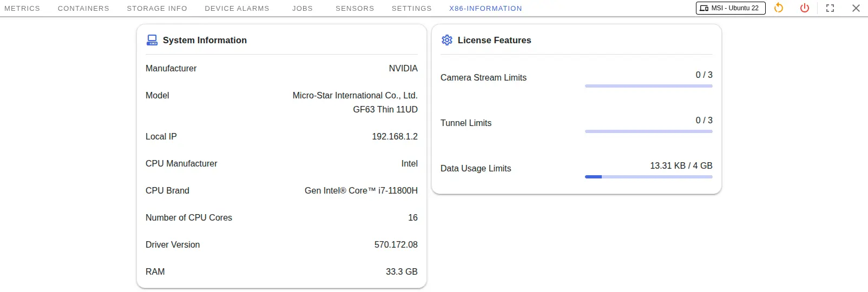Toggle fullscreen view icon
868x292 pixels.
[830, 8]
